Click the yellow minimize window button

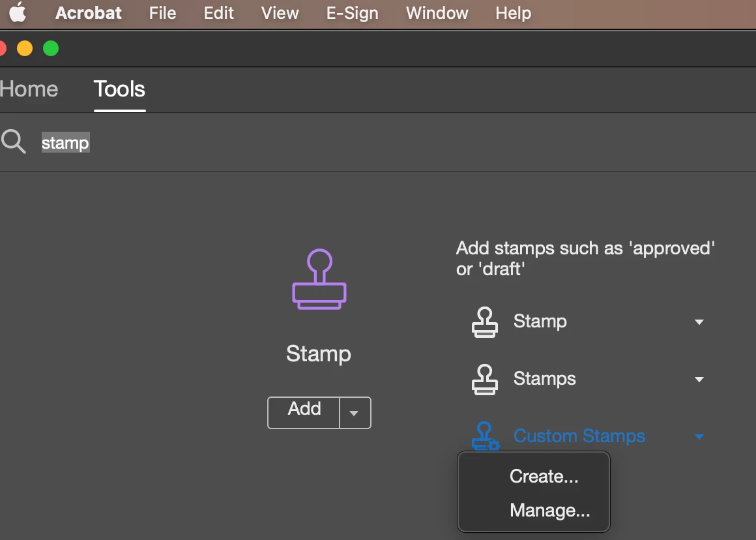pos(25,48)
